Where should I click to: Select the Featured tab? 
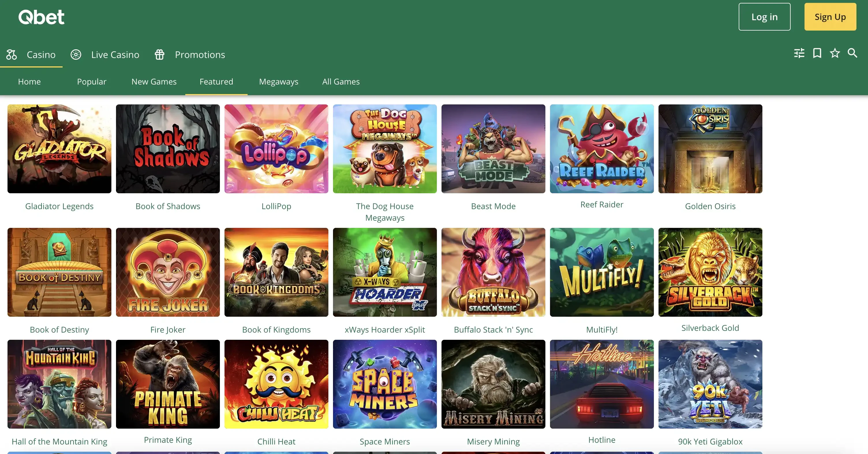tap(216, 82)
